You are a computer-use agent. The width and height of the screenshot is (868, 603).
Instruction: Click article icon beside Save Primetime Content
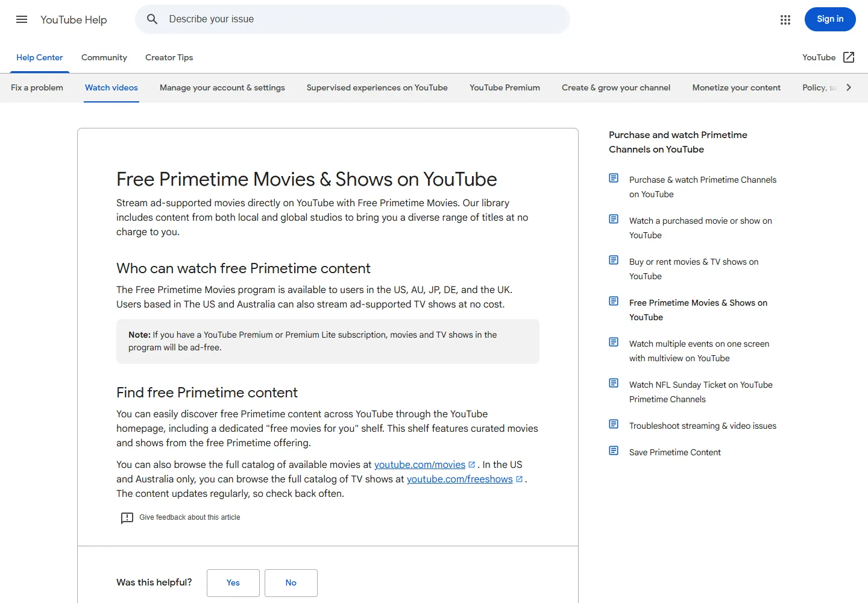pyautogui.click(x=614, y=450)
